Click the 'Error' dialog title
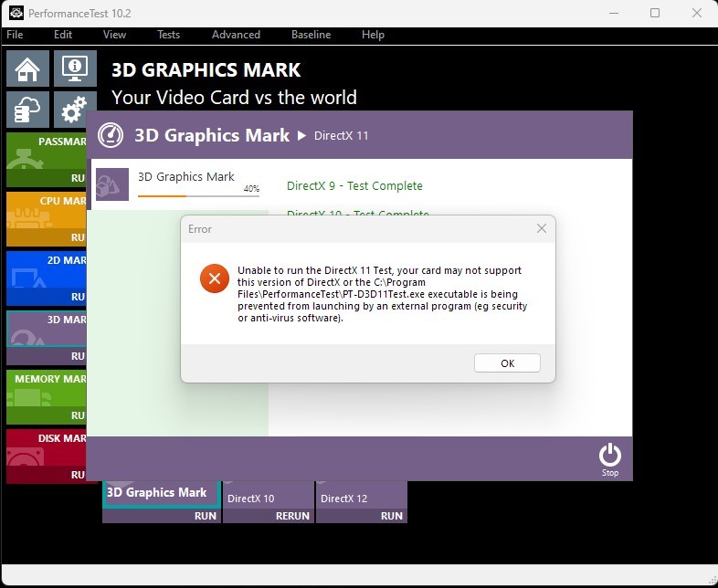The width and height of the screenshot is (718, 588). (x=200, y=229)
